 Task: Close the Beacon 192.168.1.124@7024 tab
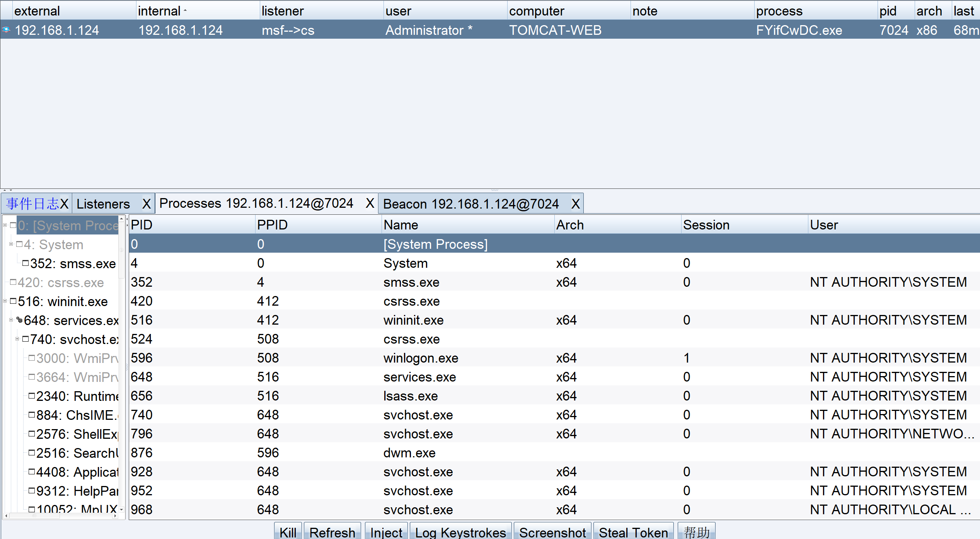point(575,204)
